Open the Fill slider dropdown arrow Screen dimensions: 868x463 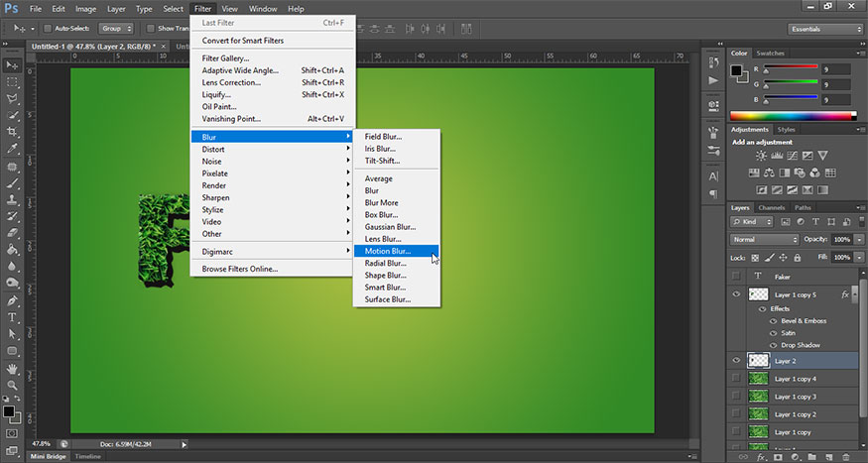click(859, 257)
